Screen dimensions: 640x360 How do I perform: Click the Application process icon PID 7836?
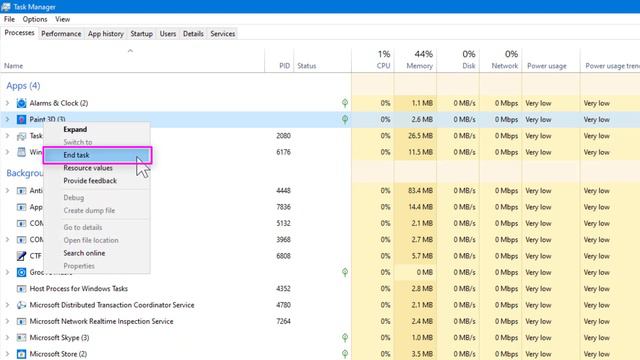coord(21,207)
